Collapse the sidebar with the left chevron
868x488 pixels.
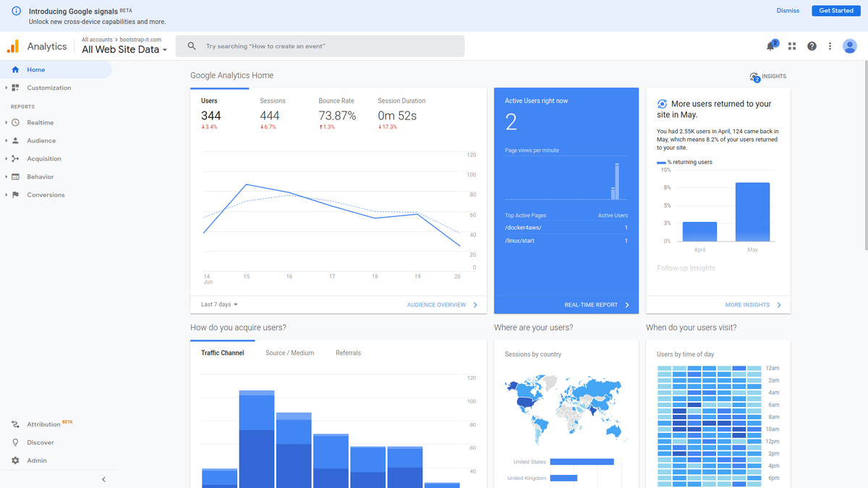103,479
